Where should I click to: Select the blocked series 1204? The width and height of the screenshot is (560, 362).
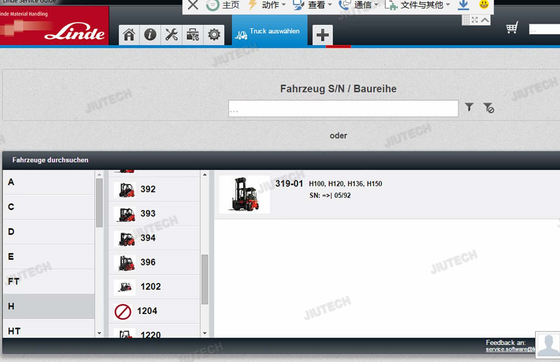click(x=154, y=311)
